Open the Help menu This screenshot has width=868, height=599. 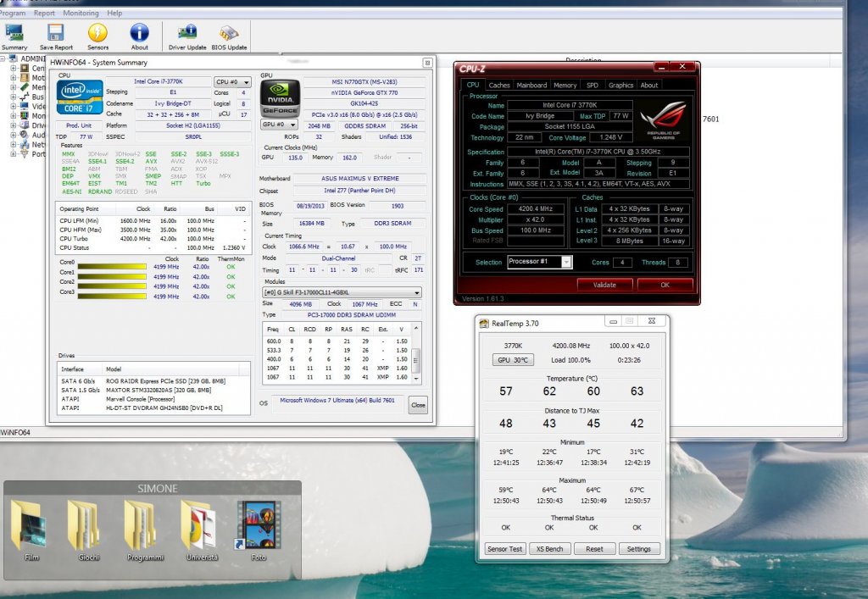(x=114, y=13)
